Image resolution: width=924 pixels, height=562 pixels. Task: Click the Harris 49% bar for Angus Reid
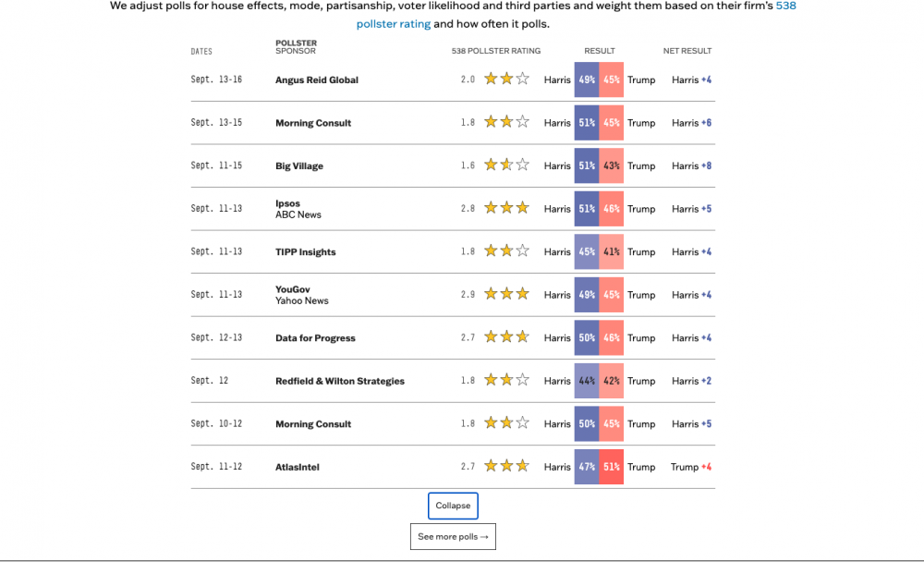coord(587,79)
